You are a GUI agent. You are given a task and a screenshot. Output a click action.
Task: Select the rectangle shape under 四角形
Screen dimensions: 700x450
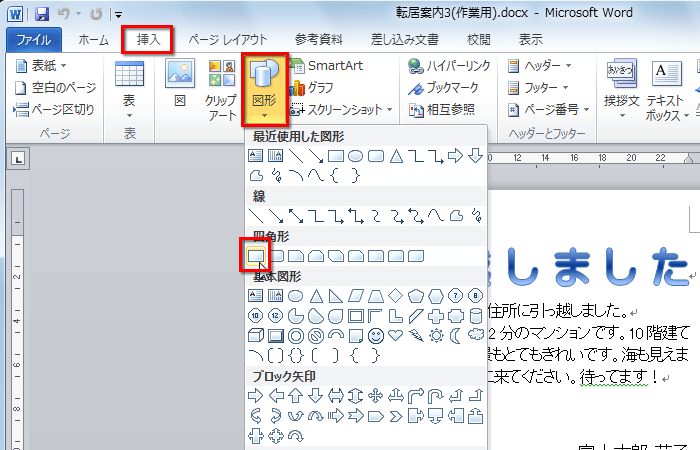(256, 256)
